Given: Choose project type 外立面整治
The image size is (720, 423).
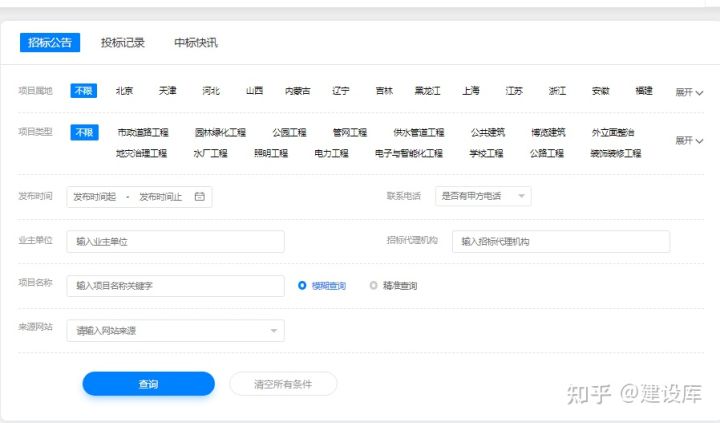Looking at the screenshot, I should [613, 132].
